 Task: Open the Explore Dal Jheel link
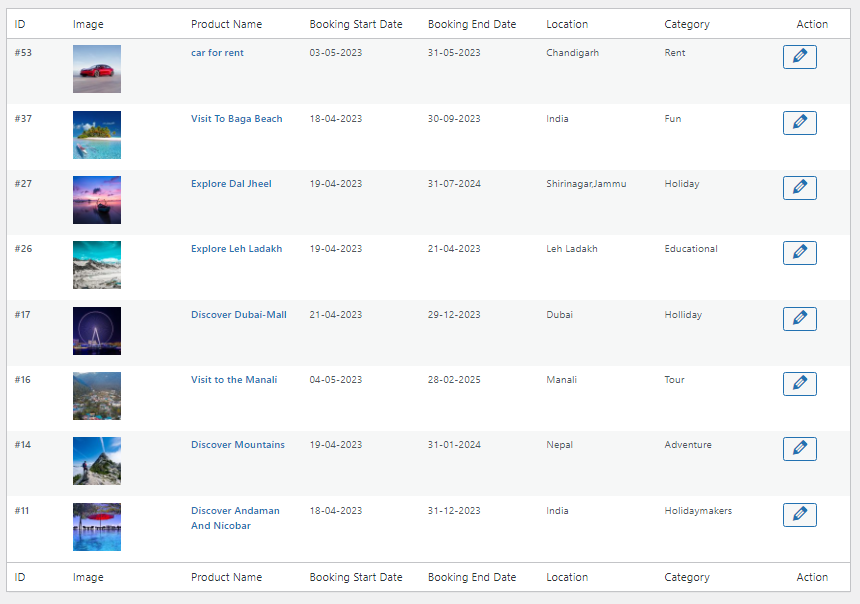click(231, 184)
